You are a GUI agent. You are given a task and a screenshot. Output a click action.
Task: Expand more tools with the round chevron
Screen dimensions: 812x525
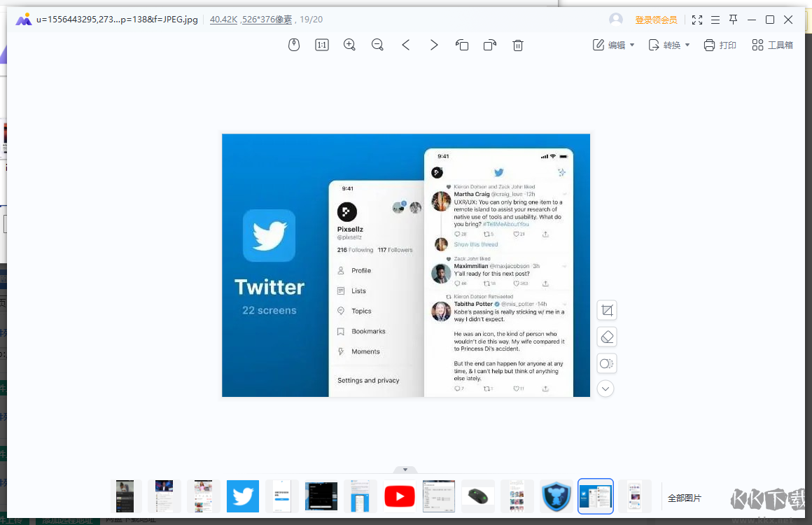coord(606,388)
